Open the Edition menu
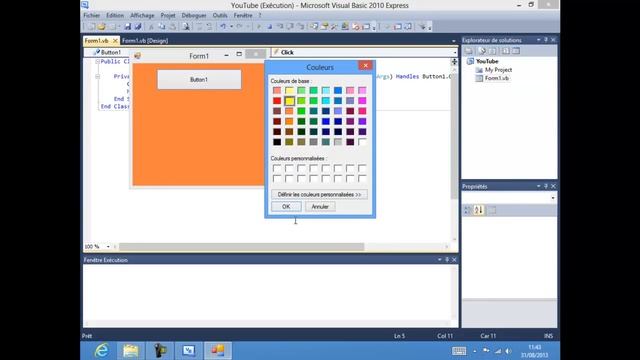640x360 pixels. coord(115,16)
